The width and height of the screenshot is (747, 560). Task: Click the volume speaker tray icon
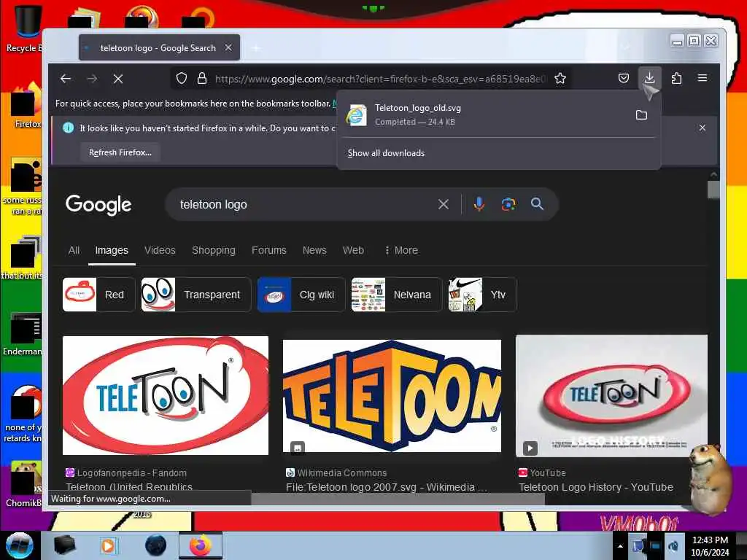[673, 546]
